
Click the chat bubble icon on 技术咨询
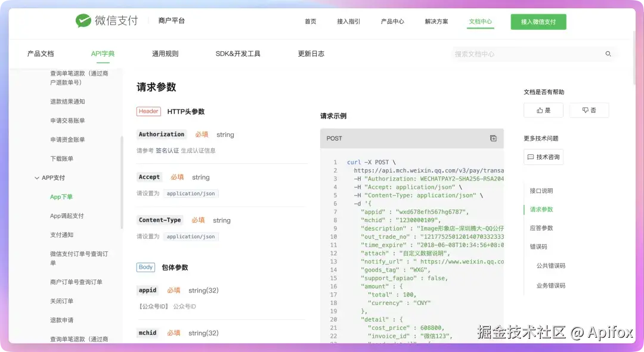530,157
